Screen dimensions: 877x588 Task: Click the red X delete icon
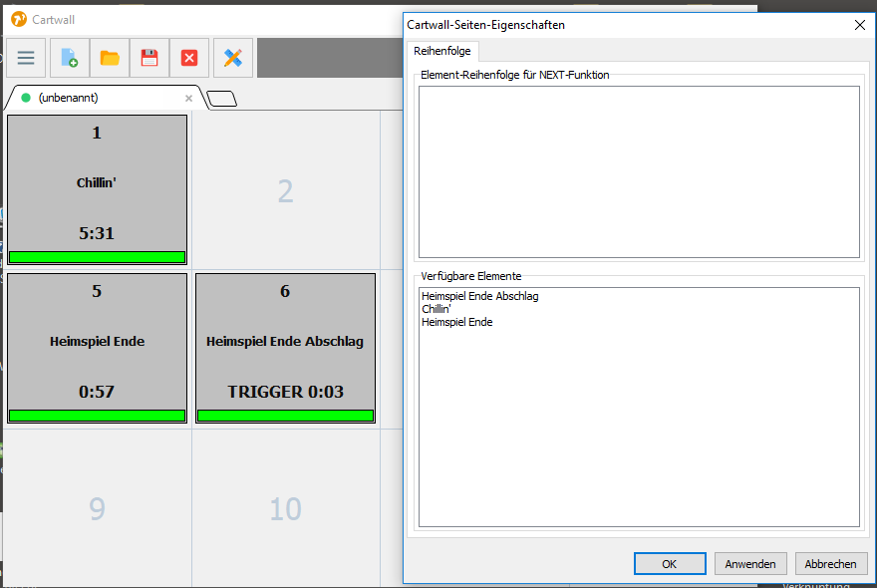point(189,58)
